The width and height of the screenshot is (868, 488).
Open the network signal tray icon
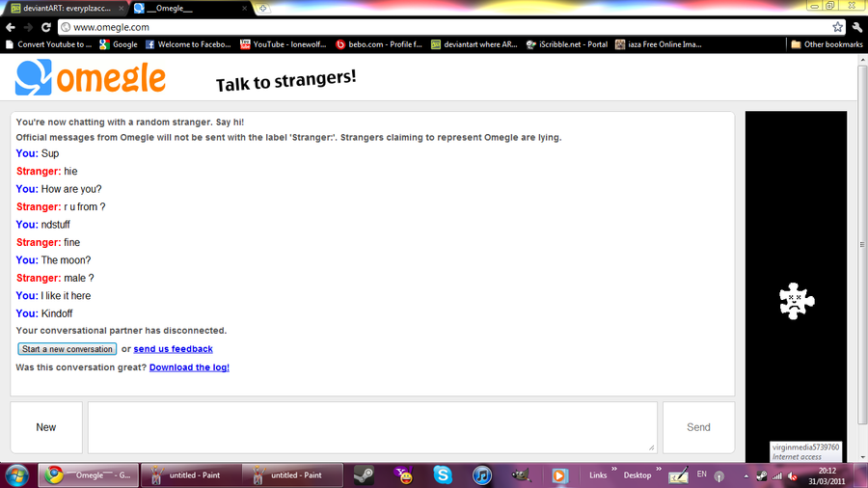(x=777, y=475)
